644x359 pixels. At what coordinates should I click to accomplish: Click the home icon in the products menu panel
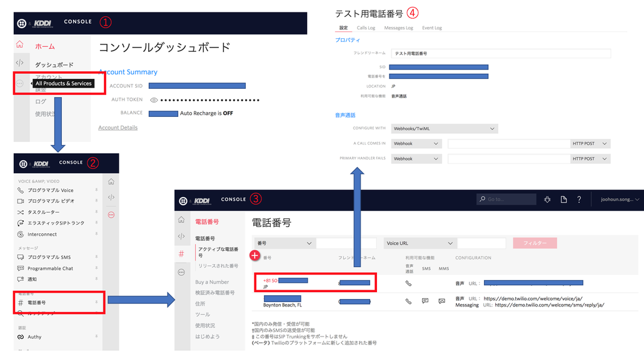tap(111, 181)
